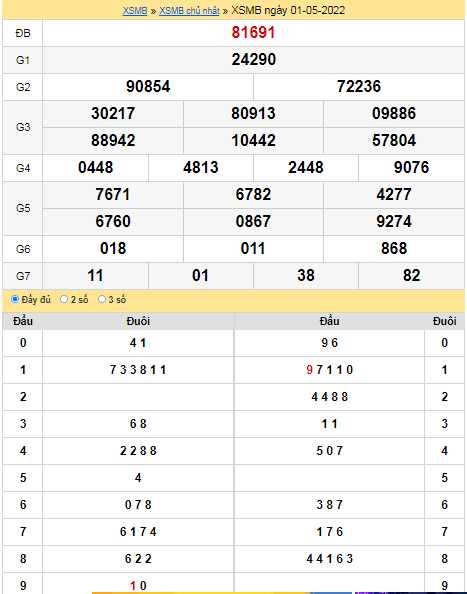Click tail digits 6 2 2
467x594 pixels.
tap(138, 559)
